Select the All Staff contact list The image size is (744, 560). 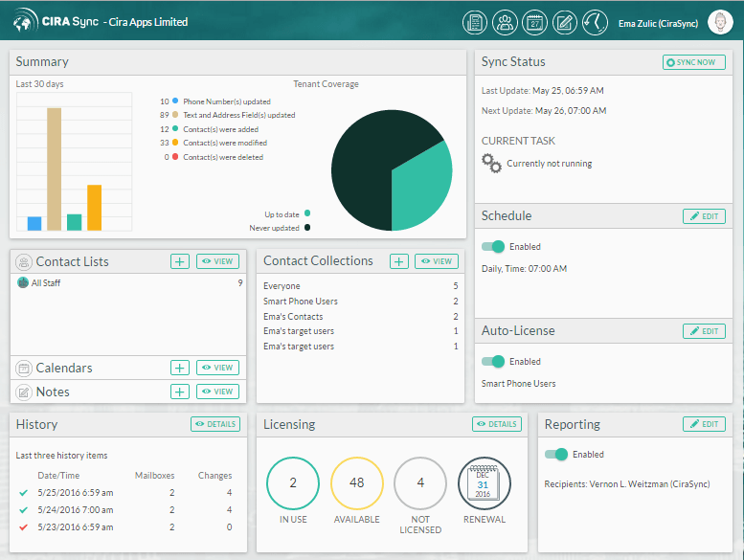[46, 283]
